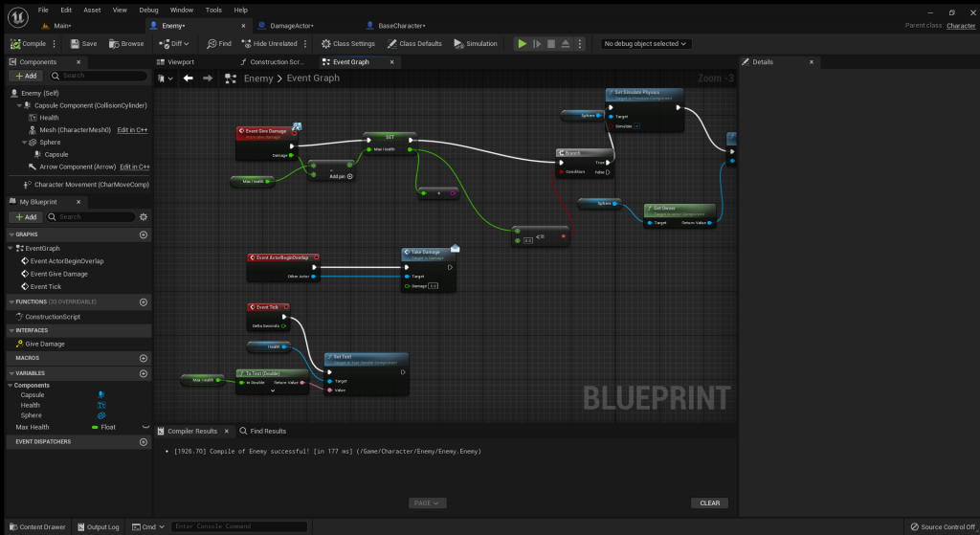Add a new graph with plus icon
980x535 pixels.
pyautogui.click(x=144, y=234)
